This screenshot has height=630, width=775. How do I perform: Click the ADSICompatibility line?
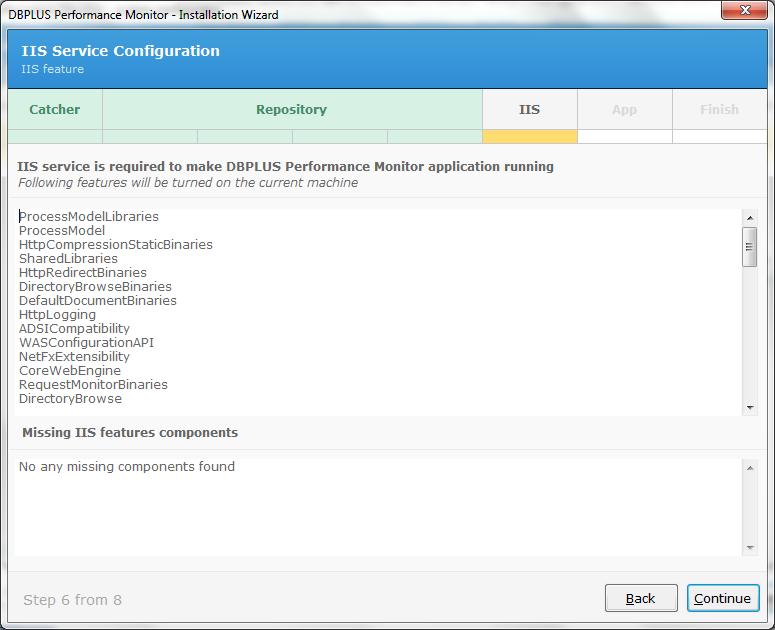pyautogui.click(x=74, y=329)
